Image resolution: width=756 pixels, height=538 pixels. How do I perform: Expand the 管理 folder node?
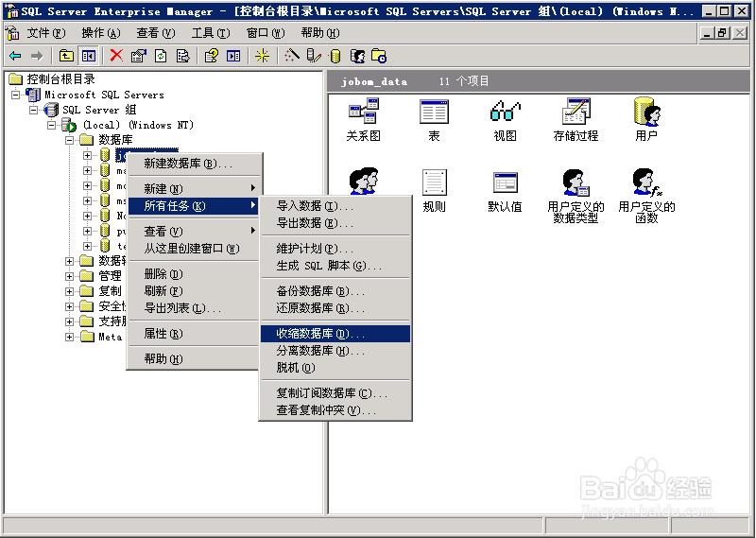click(69, 276)
